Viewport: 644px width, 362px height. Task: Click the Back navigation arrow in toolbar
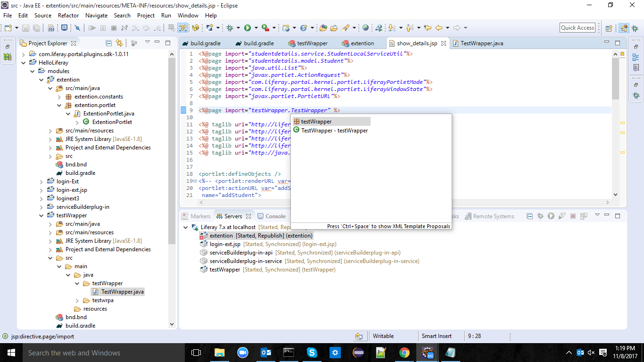438,28
